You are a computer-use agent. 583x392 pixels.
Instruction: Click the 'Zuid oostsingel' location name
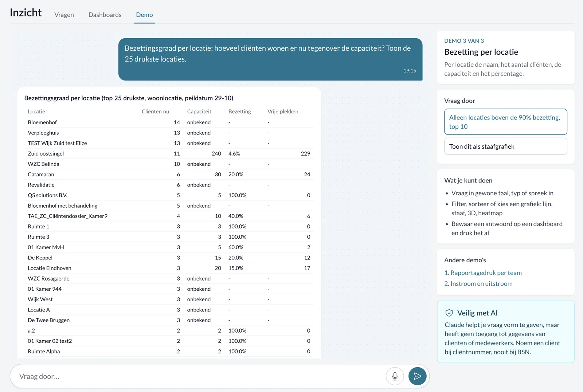coord(46,154)
